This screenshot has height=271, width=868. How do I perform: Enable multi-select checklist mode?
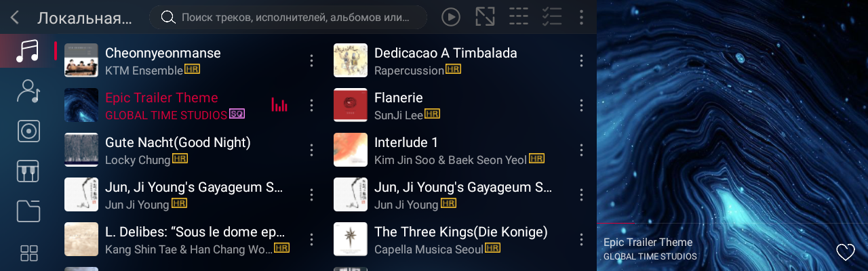pos(552,18)
